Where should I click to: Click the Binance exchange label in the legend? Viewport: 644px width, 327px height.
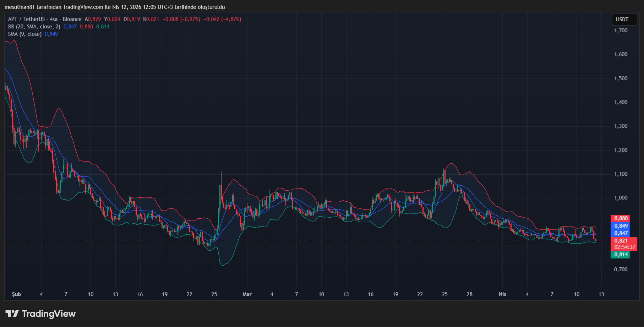tap(72, 19)
